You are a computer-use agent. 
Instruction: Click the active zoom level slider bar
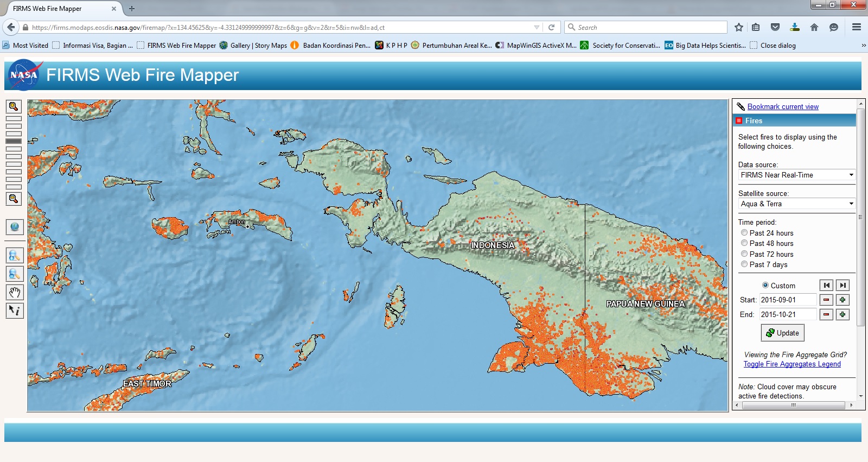click(14, 141)
